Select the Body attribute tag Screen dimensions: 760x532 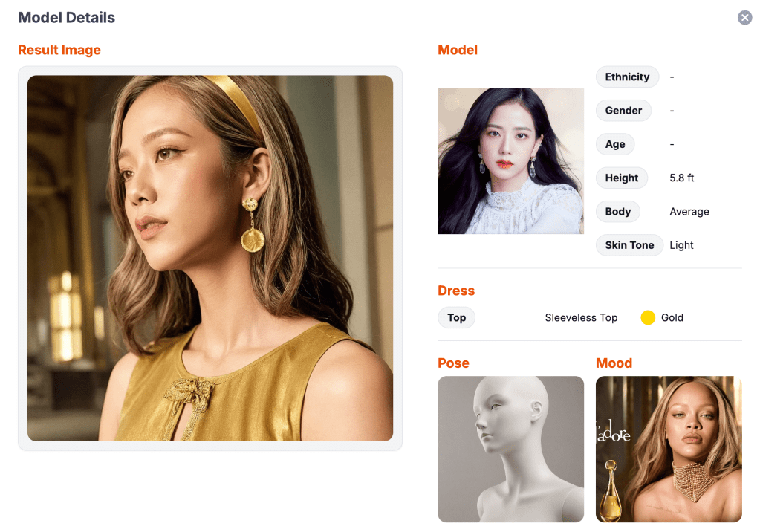(x=617, y=212)
